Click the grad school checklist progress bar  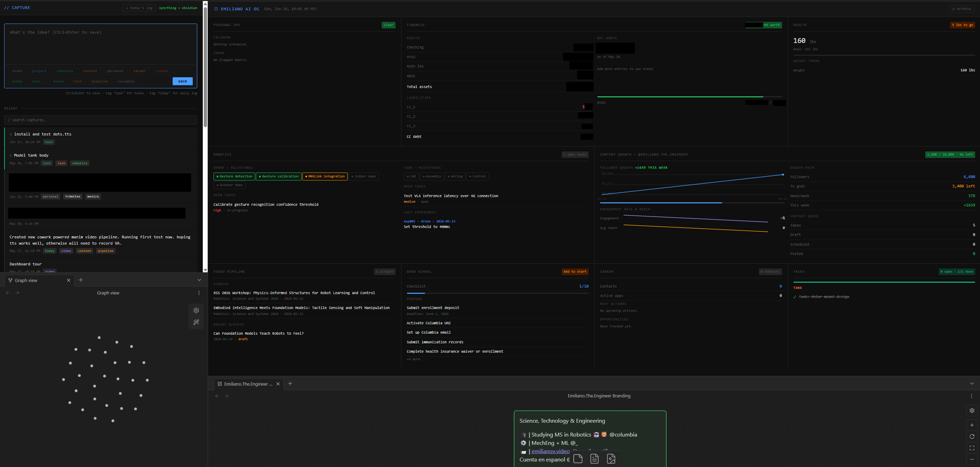497,293
